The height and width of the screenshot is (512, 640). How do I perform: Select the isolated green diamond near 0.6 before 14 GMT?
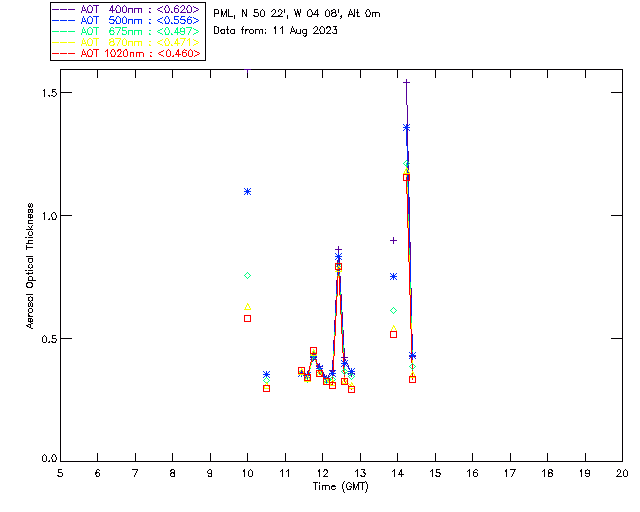pyautogui.click(x=393, y=311)
